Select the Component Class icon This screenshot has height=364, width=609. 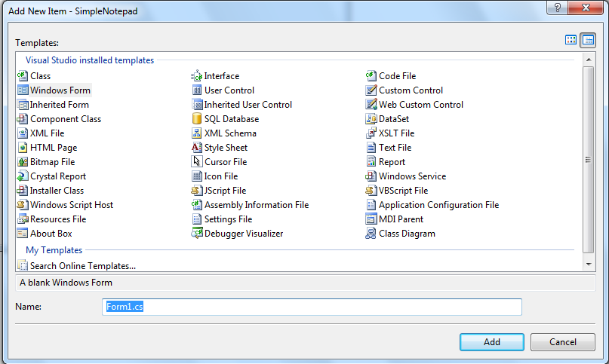tap(23, 119)
